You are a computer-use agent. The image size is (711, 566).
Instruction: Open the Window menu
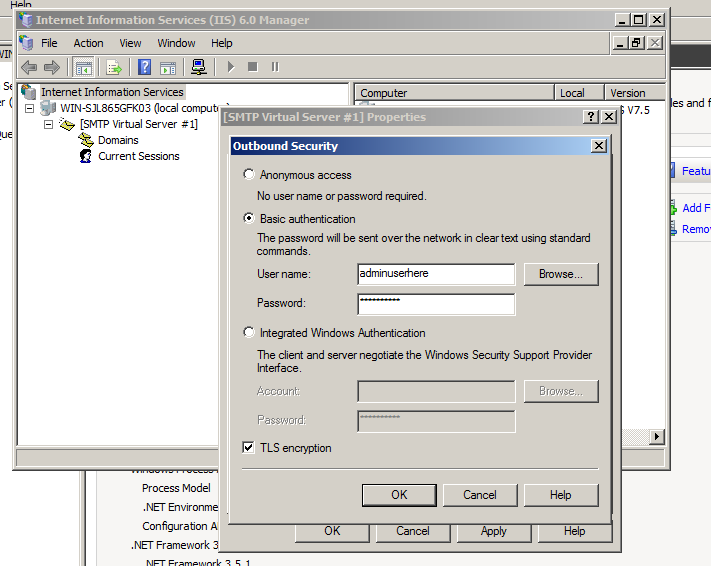[x=176, y=43]
